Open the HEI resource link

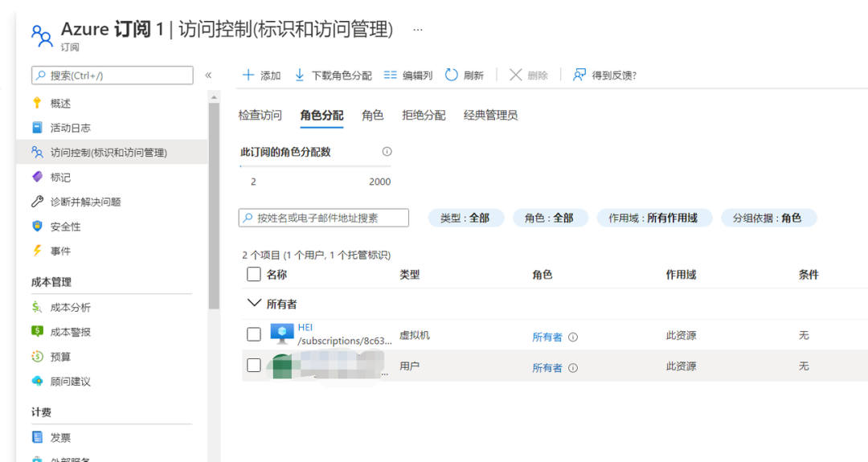tap(305, 327)
